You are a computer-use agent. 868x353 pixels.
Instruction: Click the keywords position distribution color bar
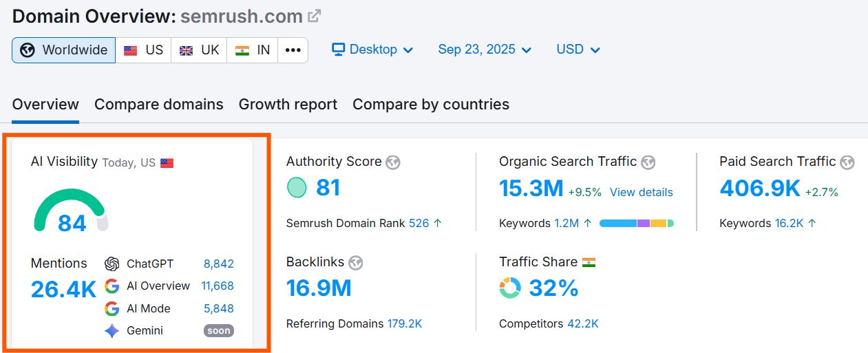click(636, 223)
